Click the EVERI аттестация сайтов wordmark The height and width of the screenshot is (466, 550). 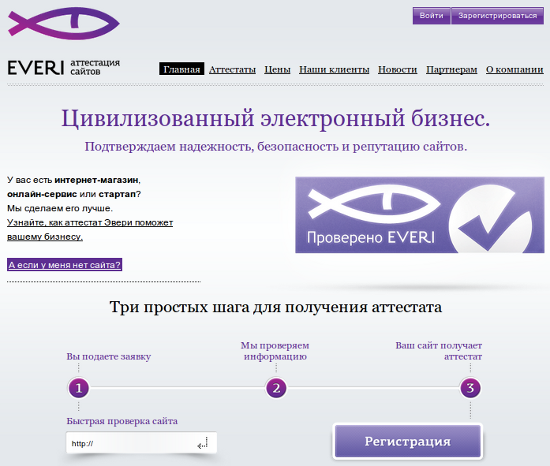64,67
